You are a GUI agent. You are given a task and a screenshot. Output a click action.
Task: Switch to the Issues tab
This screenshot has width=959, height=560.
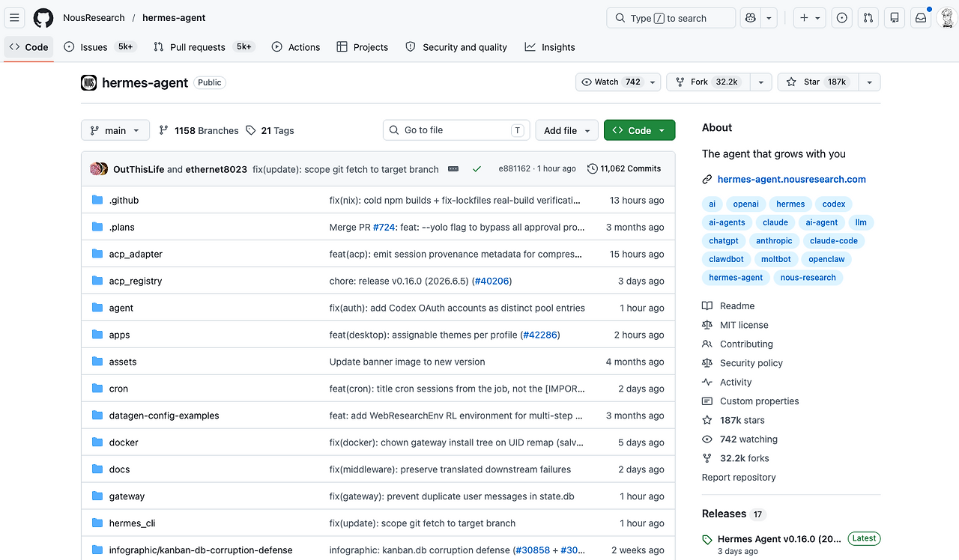(100, 47)
